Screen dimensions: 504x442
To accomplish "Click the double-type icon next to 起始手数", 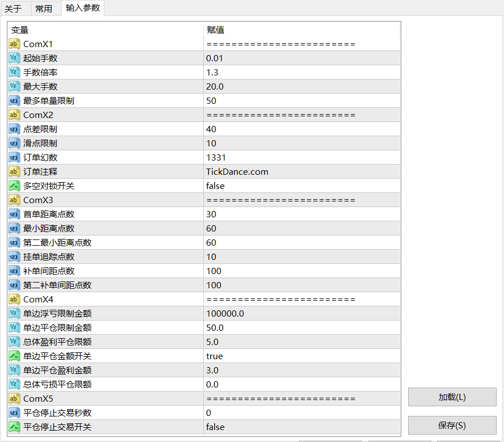I will coord(15,58).
